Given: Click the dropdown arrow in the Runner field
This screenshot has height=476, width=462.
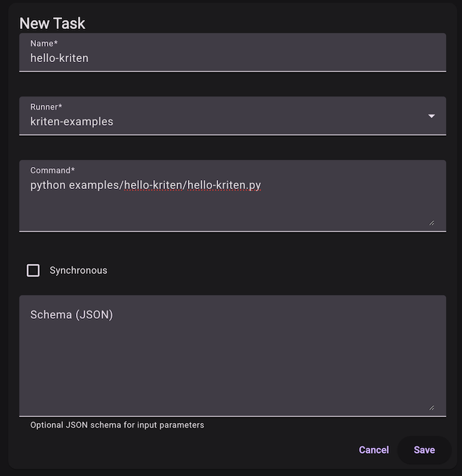Looking at the screenshot, I should pyautogui.click(x=432, y=116).
